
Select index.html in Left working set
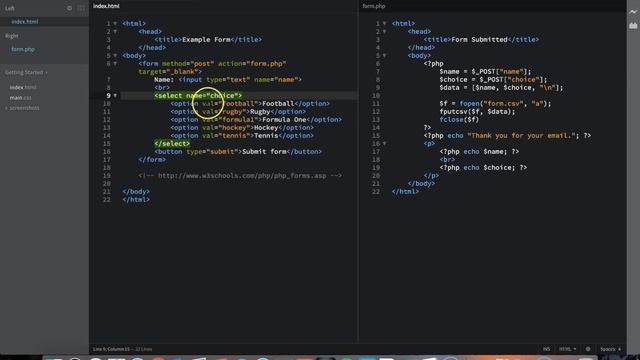(24, 22)
